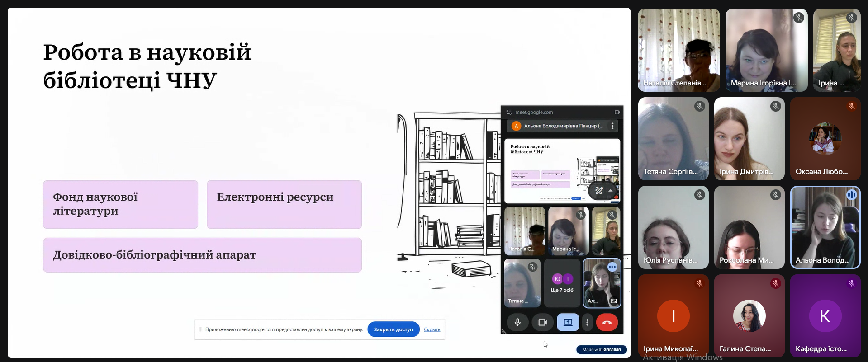Click the 'K' avatar on Кафедра істо... tile
The image size is (868, 362).
click(x=825, y=316)
